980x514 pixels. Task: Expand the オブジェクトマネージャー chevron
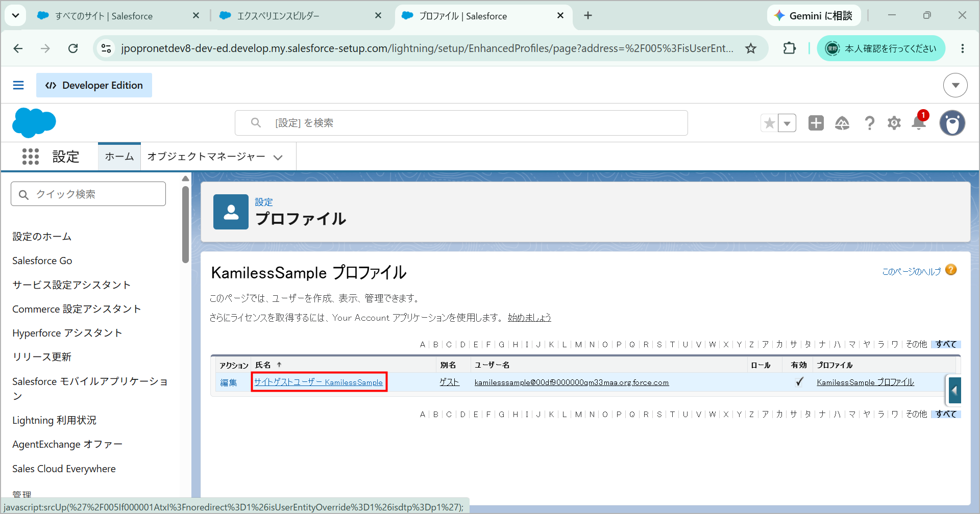tap(278, 157)
